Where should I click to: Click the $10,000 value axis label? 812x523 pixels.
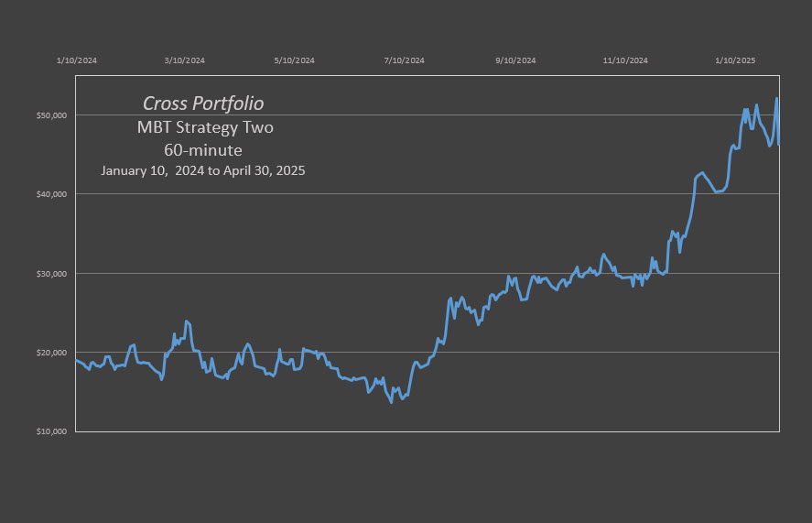51,431
